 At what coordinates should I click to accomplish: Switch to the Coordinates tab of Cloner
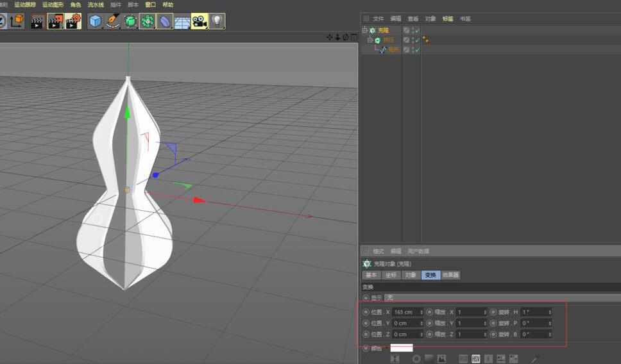point(391,275)
